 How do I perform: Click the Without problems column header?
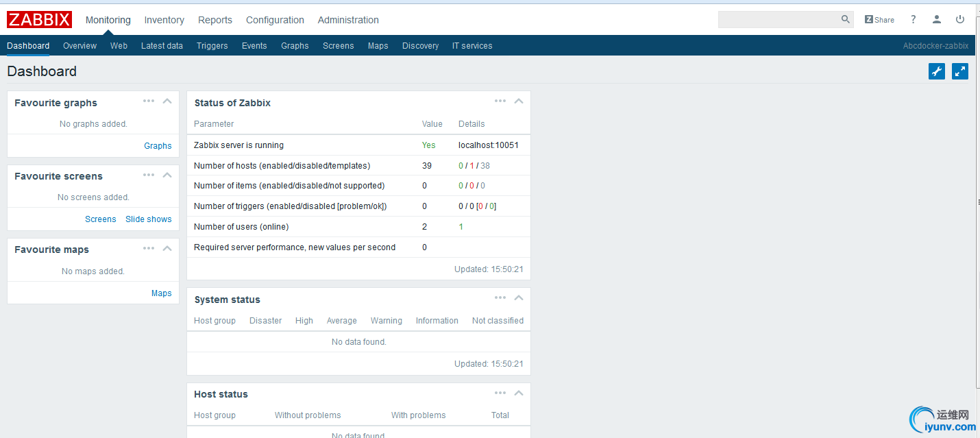click(308, 415)
